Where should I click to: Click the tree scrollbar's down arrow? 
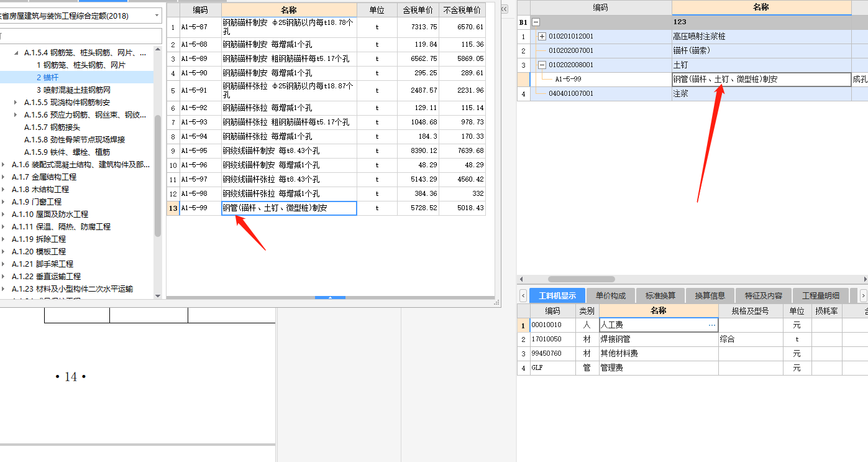tap(158, 296)
